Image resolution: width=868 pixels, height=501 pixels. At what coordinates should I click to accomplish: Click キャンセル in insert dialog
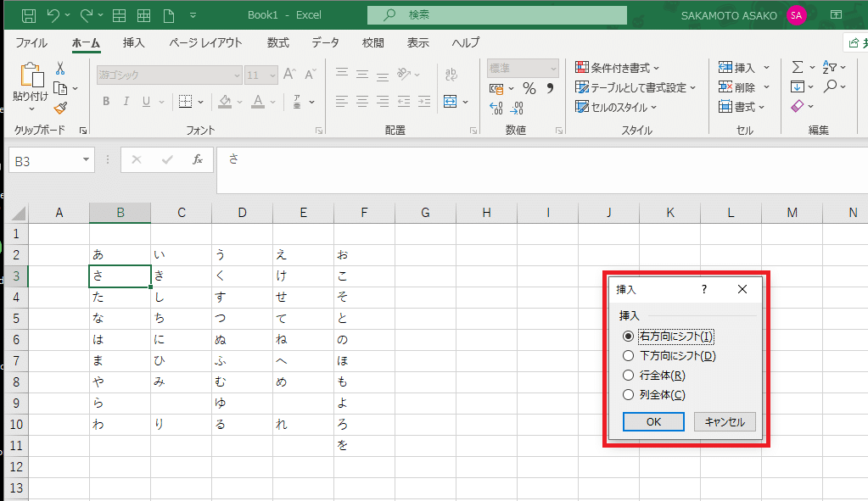point(725,422)
